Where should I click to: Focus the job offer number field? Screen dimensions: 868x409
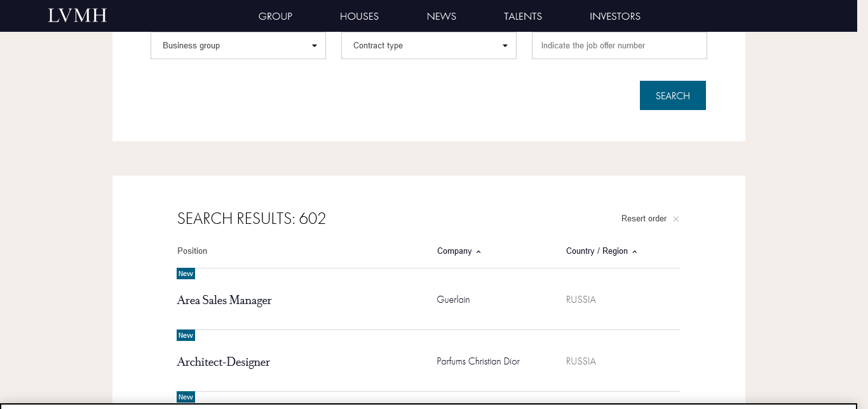[620, 46]
